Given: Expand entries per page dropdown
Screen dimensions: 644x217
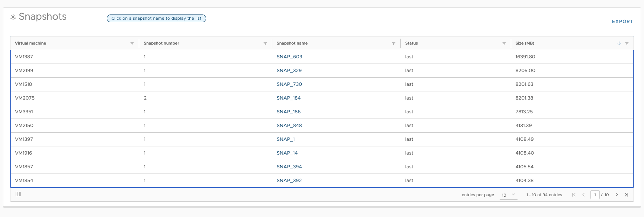Looking at the screenshot, I should [x=508, y=195].
